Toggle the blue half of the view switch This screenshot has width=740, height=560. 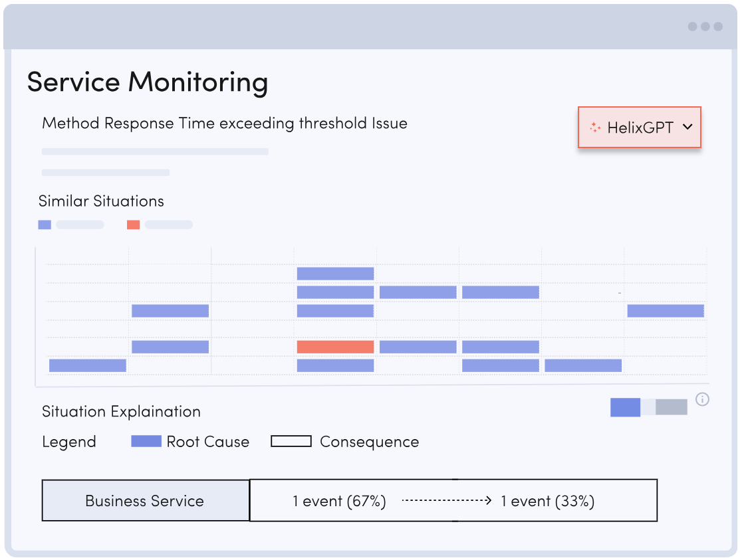click(x=626, y=407)
